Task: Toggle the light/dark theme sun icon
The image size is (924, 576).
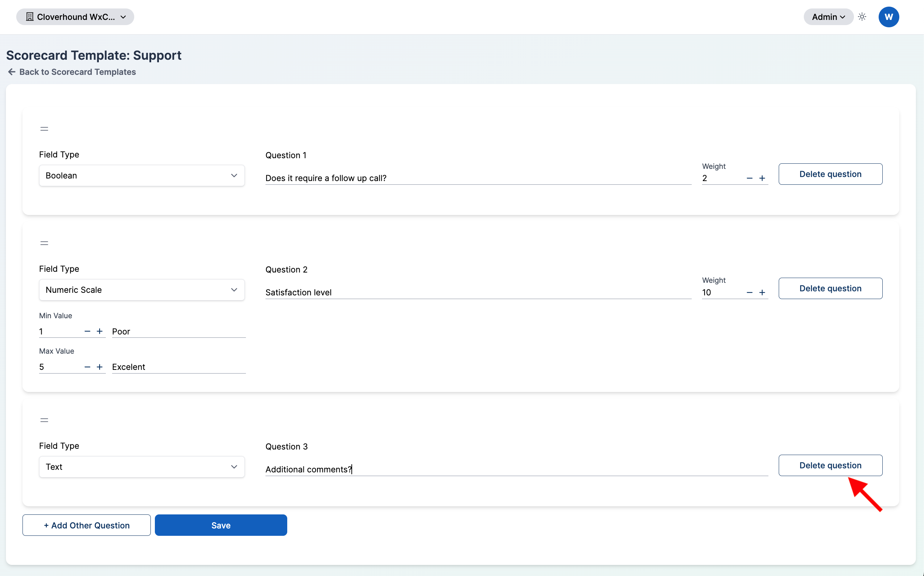Action: (862, 17)
